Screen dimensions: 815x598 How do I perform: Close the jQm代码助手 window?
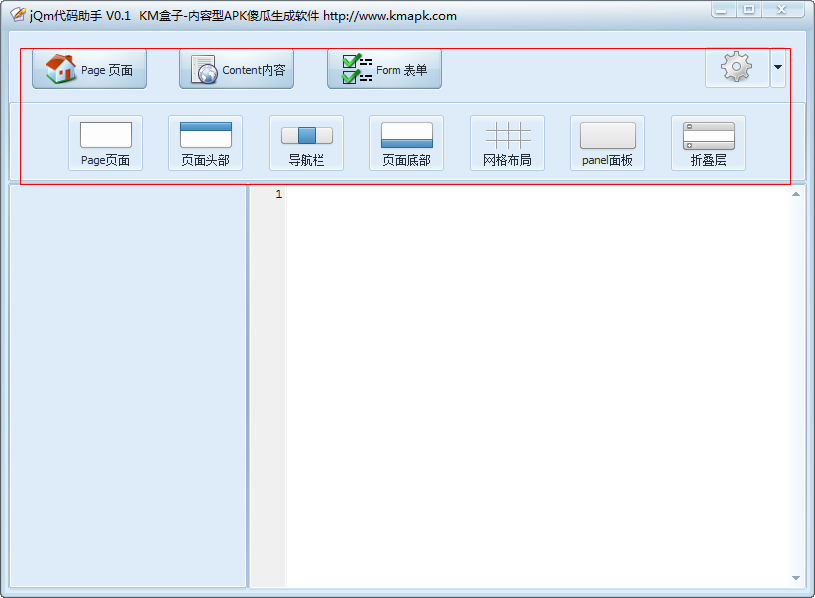[x=782, y=9]
